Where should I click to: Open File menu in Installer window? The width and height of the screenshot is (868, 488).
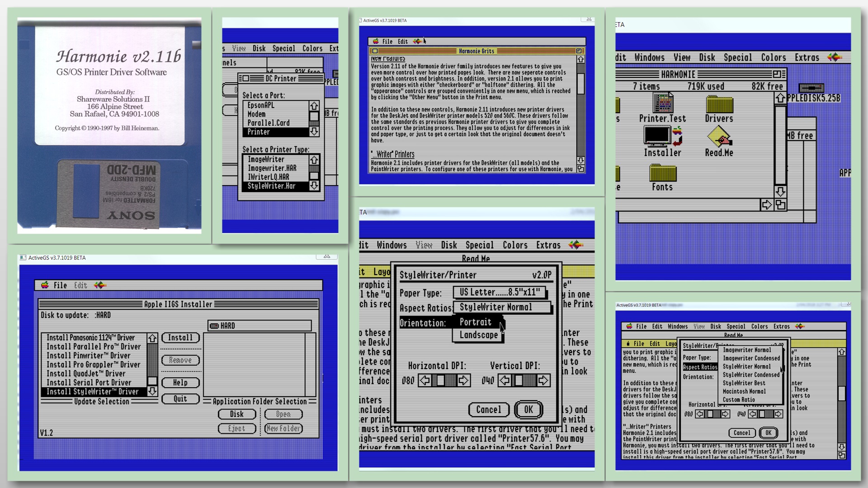tap(60, 285)
